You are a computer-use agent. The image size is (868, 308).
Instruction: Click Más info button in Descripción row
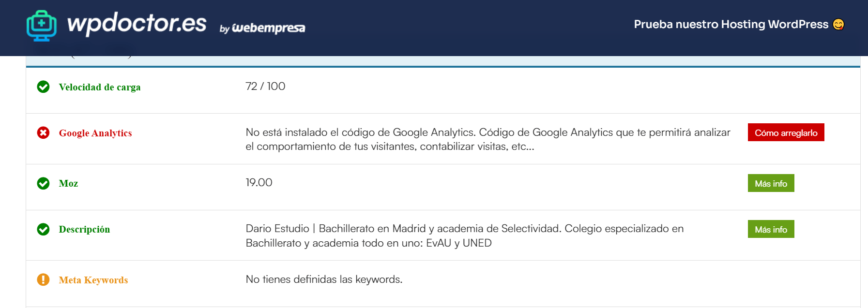click(x=771, y=229)
